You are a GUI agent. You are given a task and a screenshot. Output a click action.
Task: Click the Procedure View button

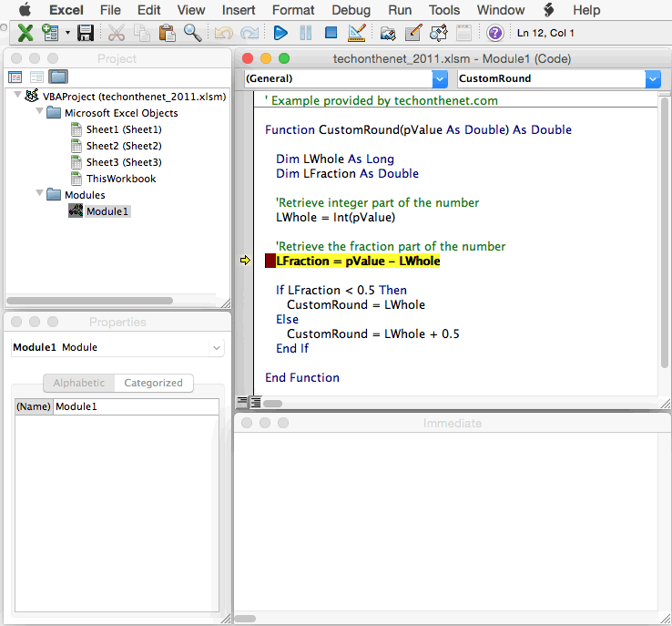coord(242,402)
